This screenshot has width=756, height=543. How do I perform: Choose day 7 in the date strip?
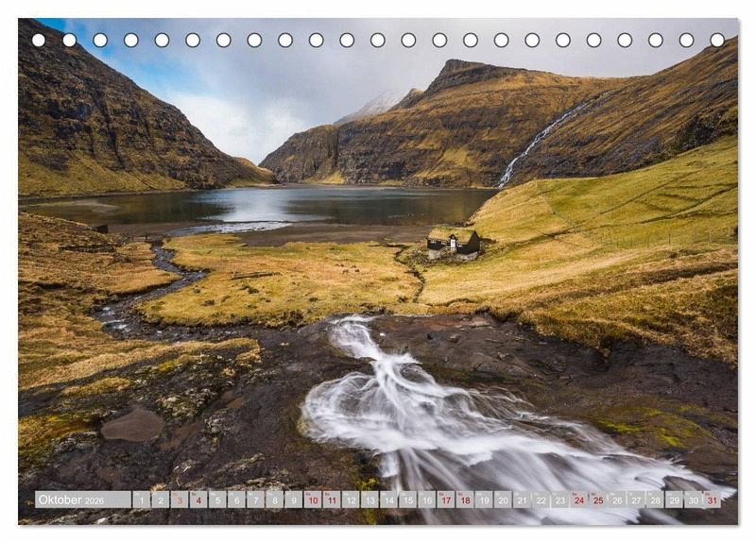point(255,500)
